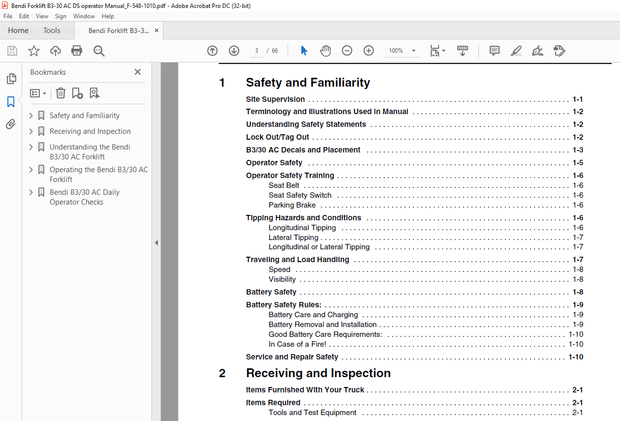Image resolution: width=620 pixels, height=421 pixels.
Task: Click the In Case of a Fire! entry
Action: tap(297, 344)
